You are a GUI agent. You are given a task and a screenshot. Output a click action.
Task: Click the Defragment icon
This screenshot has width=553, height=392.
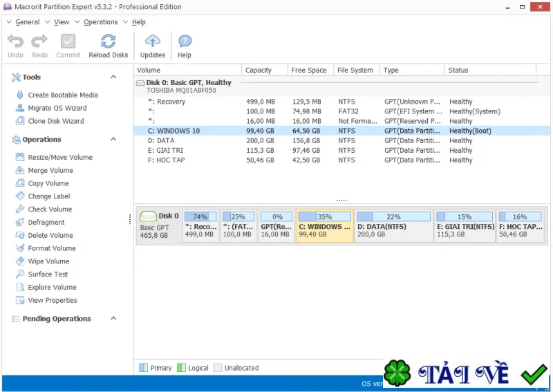[x=20, y=222]
